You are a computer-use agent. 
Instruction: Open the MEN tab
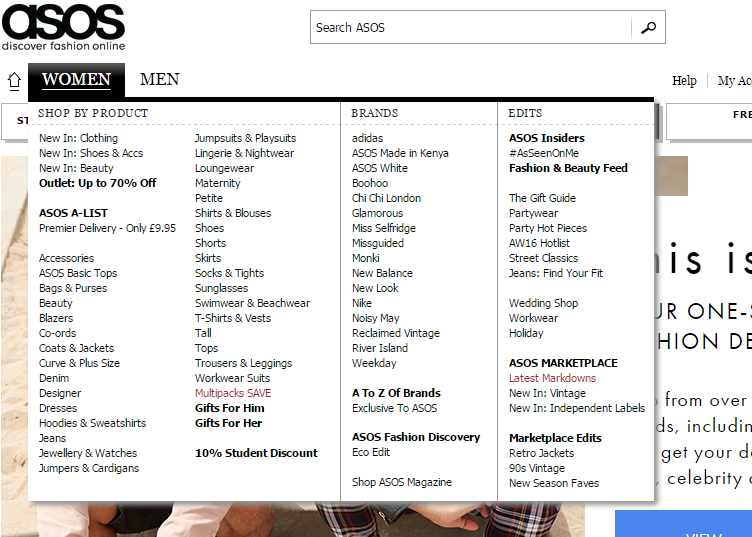point(160,80)
